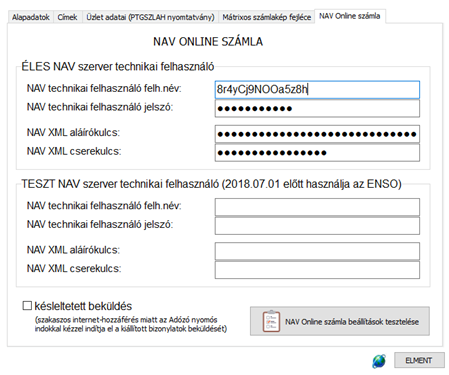The height and width of the screenshot is (375, 449).
Task: Enable the késleltetett beküldés checkbox
Action: [x=27, y=305]
